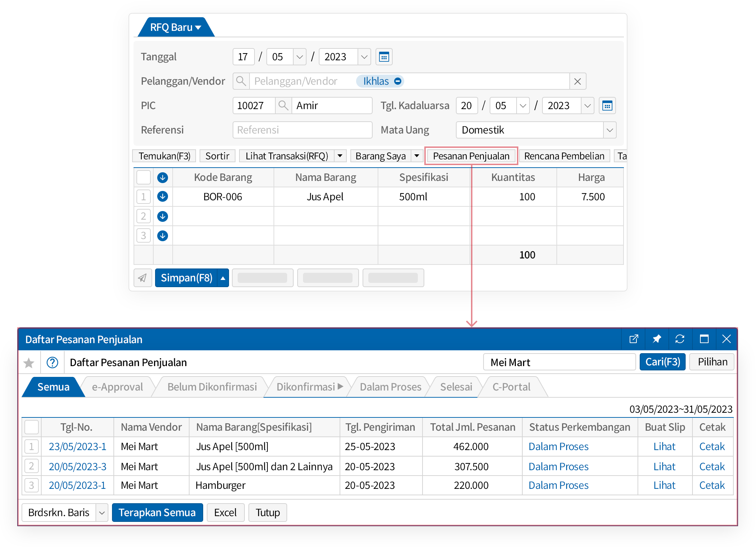The height and width of the screenshot is (547, 756).
Task: Click the favorite star icon
Action: 29,363
